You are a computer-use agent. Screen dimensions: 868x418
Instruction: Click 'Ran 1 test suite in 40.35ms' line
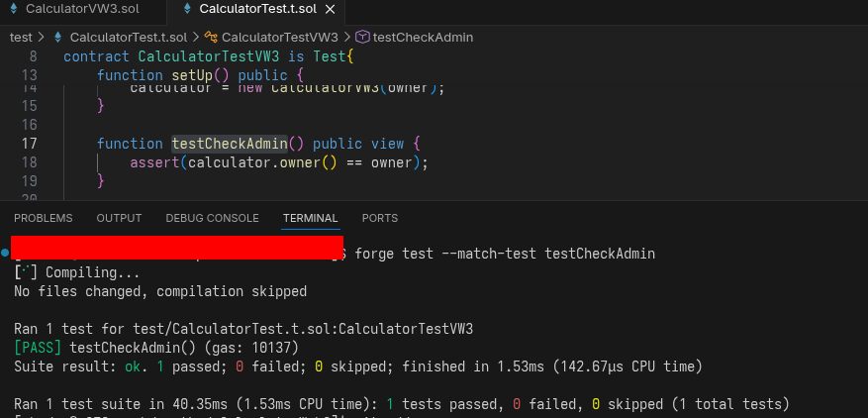click(124, 405)
